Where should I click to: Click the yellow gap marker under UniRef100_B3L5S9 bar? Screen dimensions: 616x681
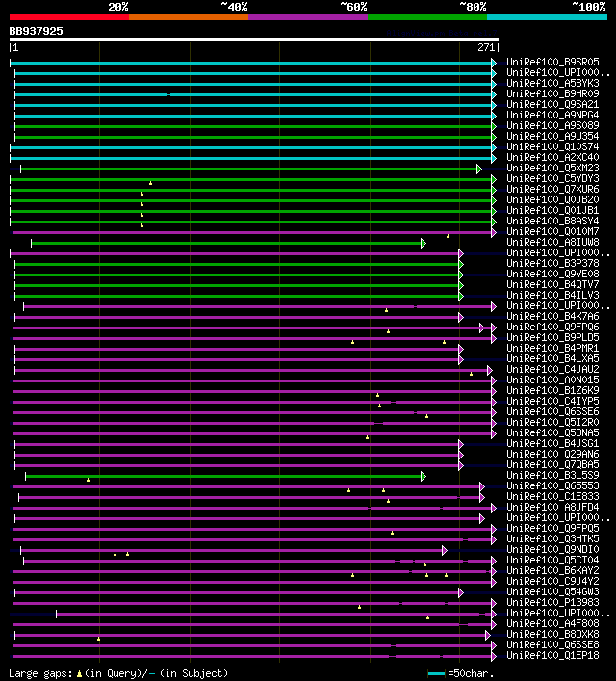click(x=89, y=480)
